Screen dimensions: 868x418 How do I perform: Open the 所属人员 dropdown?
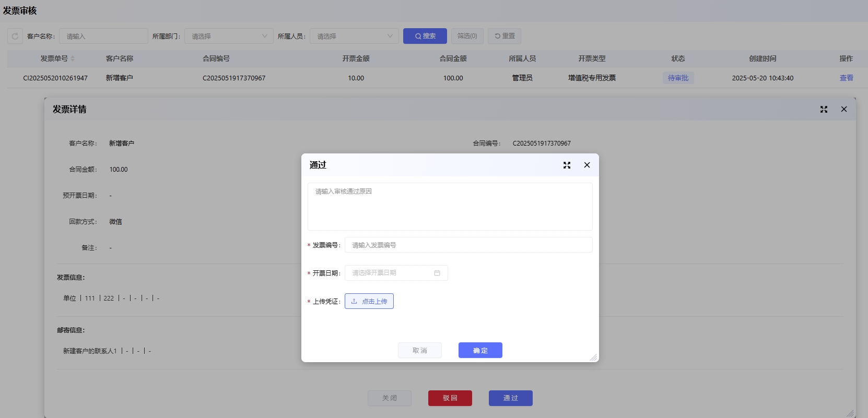354,36
